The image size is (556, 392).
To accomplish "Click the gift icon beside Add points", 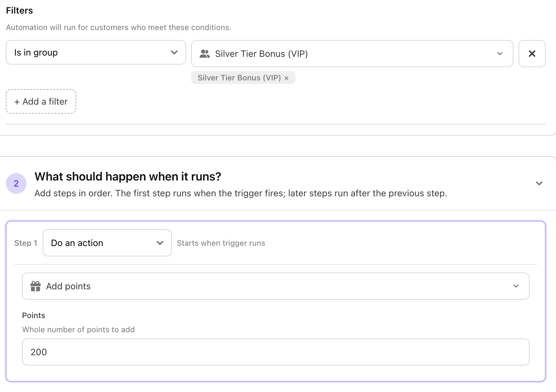I will tap(36, 286).
